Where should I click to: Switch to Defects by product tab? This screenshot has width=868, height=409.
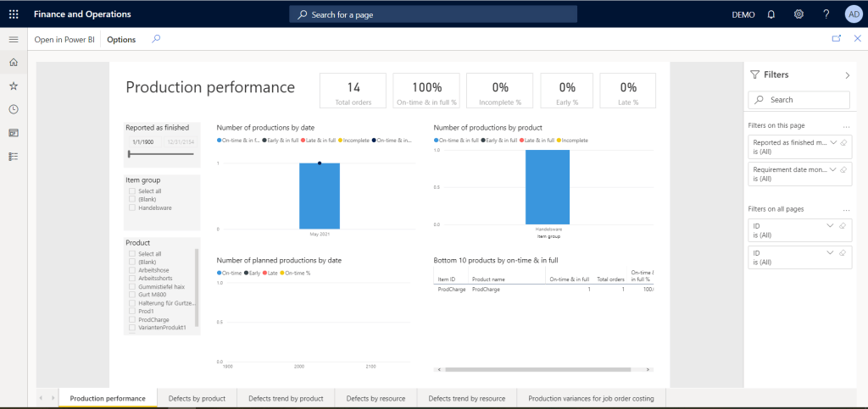pyautogui.click(x=197, y=398)
